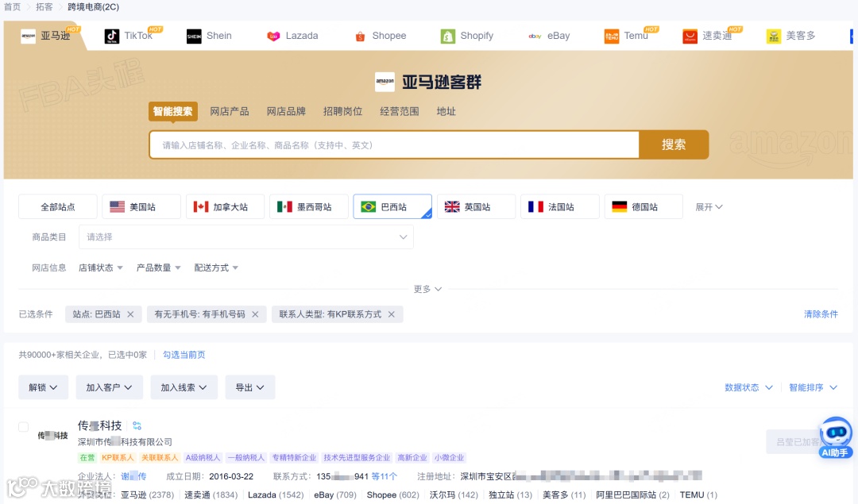
Task: Select the 智能搜索 search mode
Action: pos(173,111)
